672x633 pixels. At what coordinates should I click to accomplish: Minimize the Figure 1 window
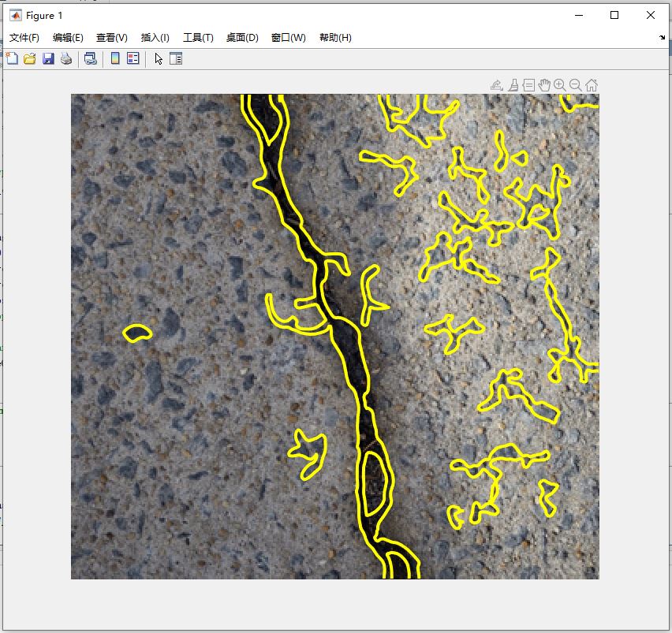[579, 16]
